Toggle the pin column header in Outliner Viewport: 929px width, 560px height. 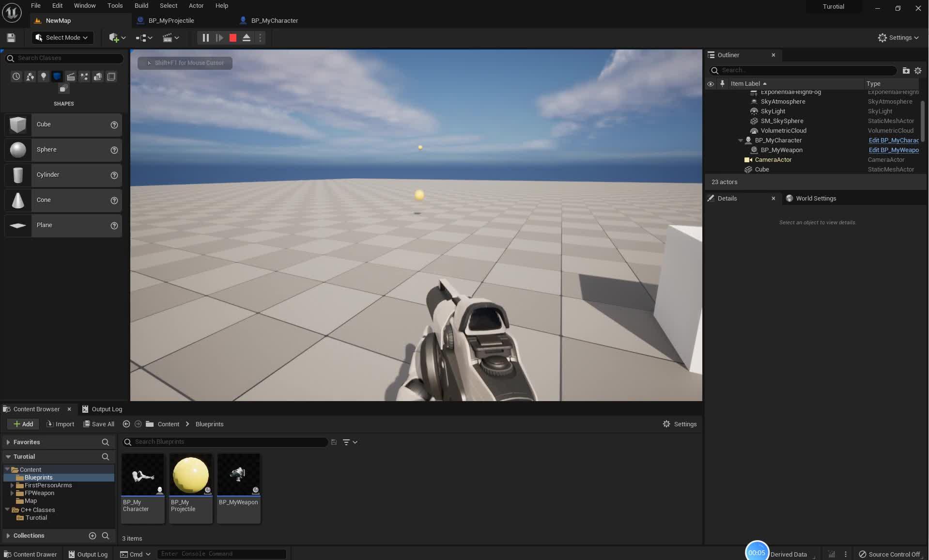[x=722, y=83]
